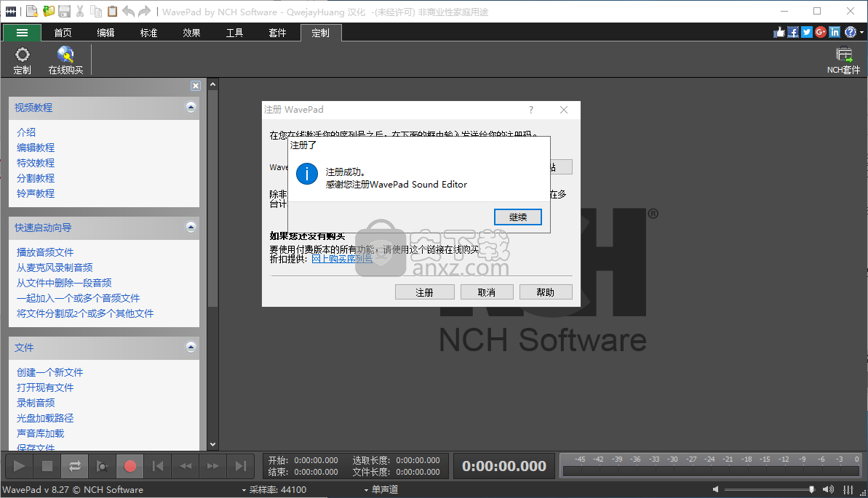
Task: Click the stop playback button
Action: coord(47,466)
